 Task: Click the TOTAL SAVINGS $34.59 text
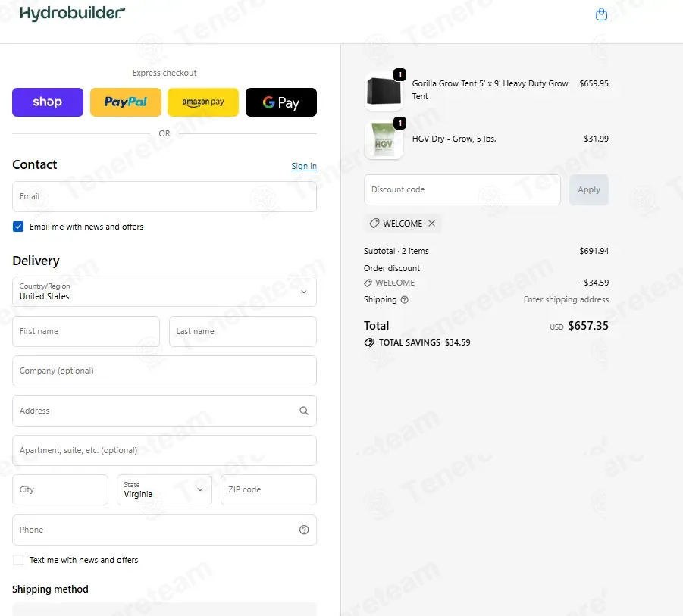pyautogui.click(x=425, y=342)
